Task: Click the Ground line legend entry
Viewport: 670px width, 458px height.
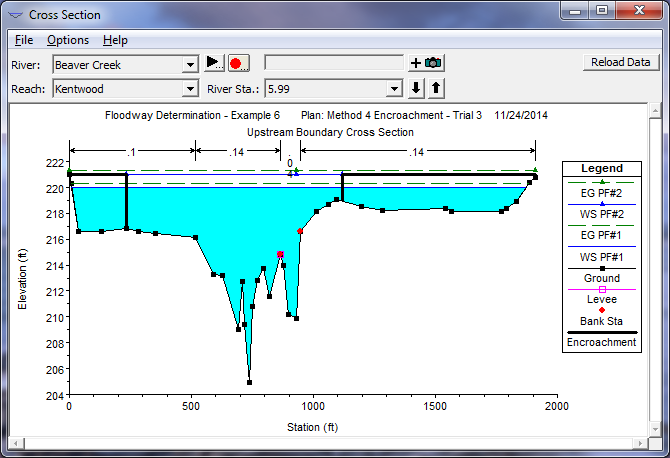Action: click(602, 278)
